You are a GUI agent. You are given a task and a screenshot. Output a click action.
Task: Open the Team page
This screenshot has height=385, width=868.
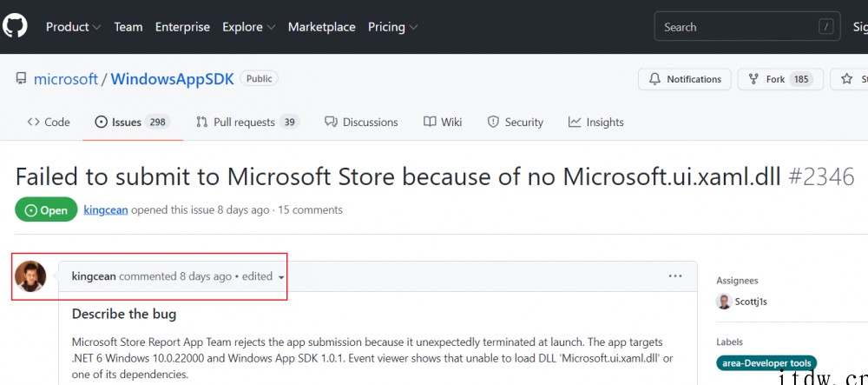click(128, 27)
